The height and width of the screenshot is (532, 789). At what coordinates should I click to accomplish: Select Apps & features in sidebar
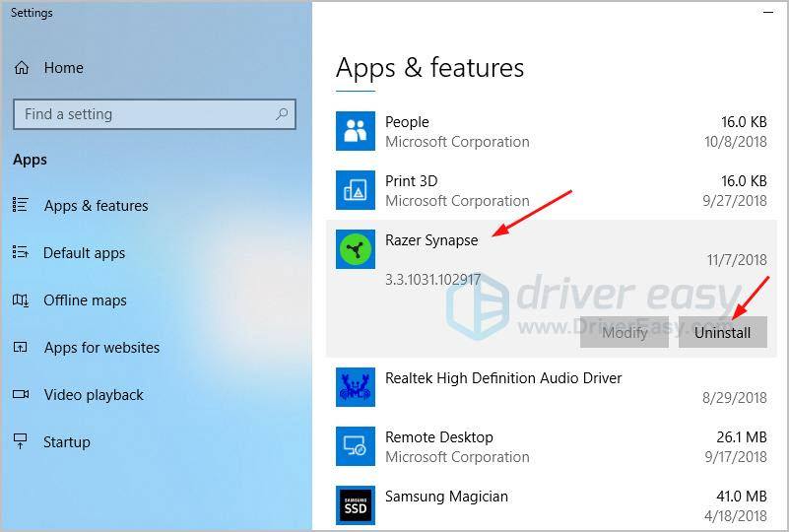[97, 205]
